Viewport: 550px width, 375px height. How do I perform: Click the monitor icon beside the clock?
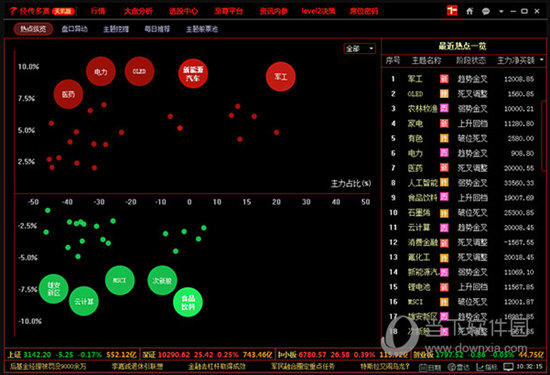508,367
